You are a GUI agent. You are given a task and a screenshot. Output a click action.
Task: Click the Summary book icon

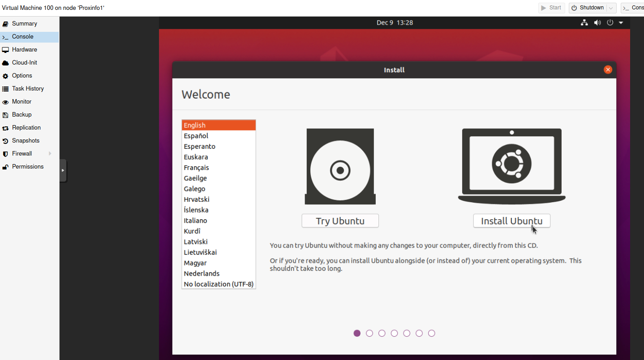point(5,24)
